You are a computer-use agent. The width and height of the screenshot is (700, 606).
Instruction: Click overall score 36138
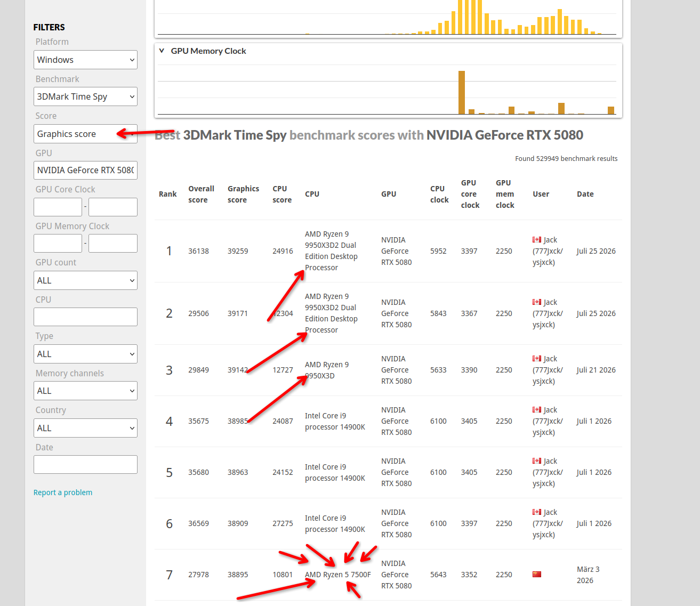tap(198, 251)
